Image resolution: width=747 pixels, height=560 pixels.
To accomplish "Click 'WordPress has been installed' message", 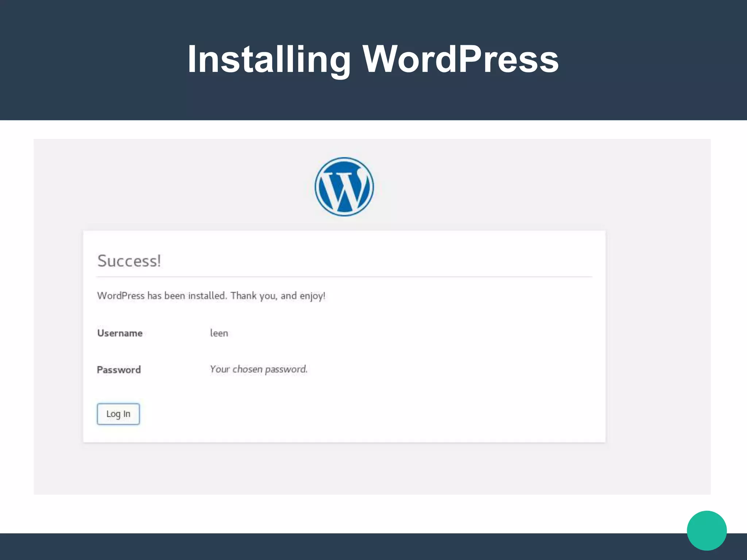I will pyautogui.click(x=211, y=296).
